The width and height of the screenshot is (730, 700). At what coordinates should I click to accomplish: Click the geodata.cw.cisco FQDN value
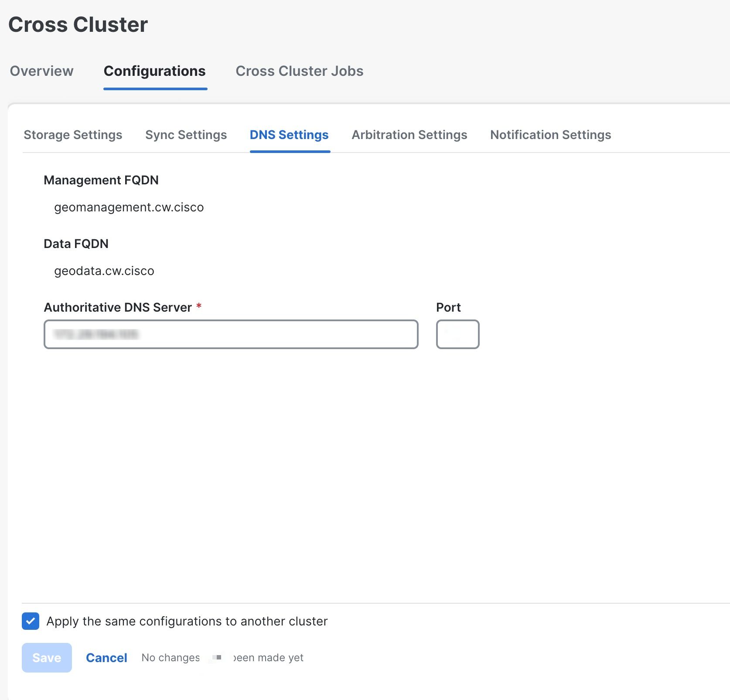point(104,271)
